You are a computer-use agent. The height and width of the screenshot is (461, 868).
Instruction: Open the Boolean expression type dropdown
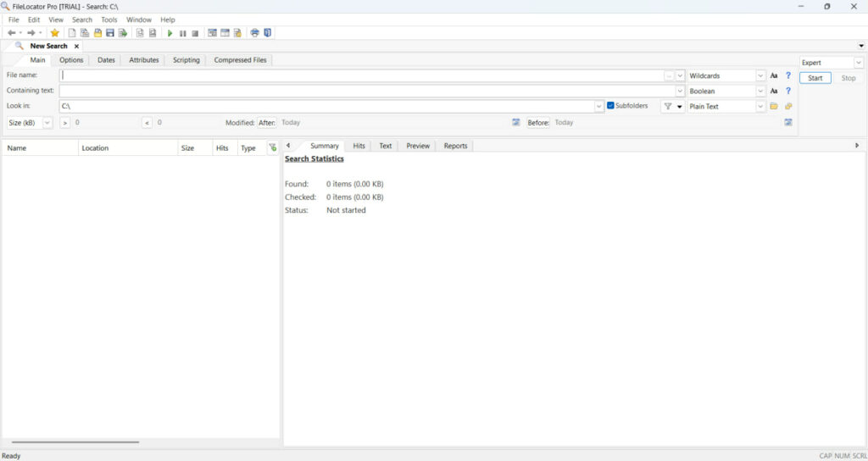(x=760, y=91)
